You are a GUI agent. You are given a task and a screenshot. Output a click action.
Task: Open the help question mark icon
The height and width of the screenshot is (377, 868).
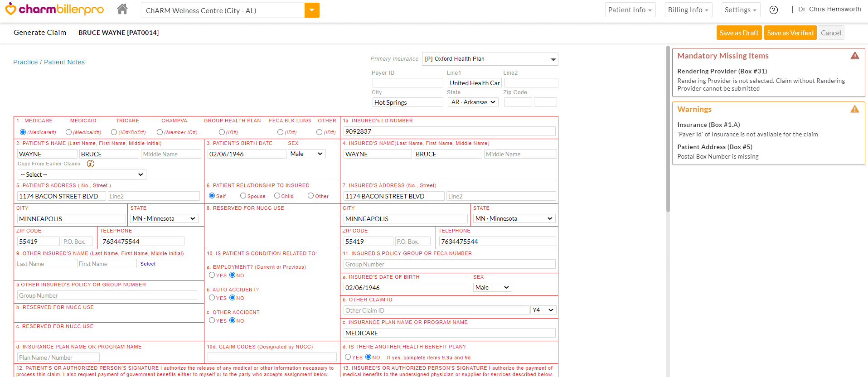click(774, 10)
